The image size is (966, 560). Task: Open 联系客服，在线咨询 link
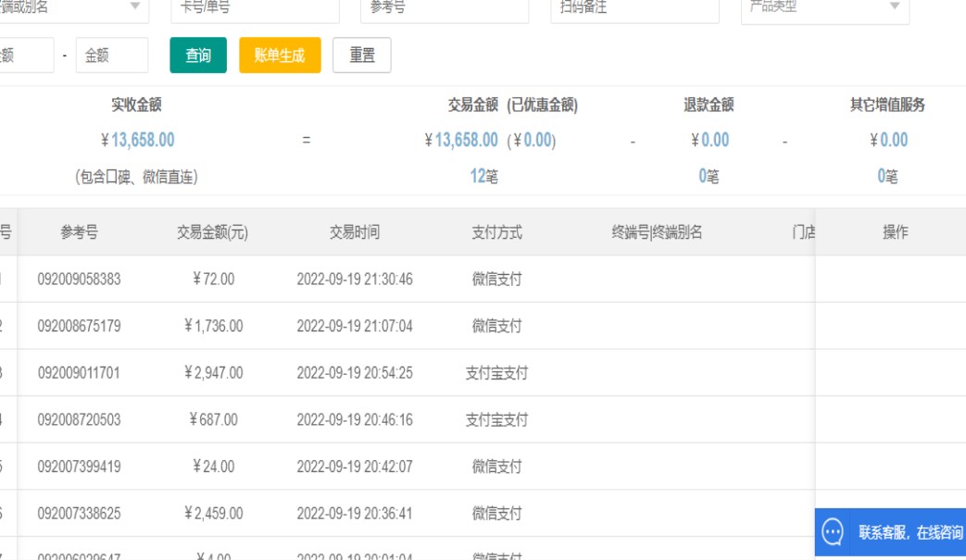(910, 532)
